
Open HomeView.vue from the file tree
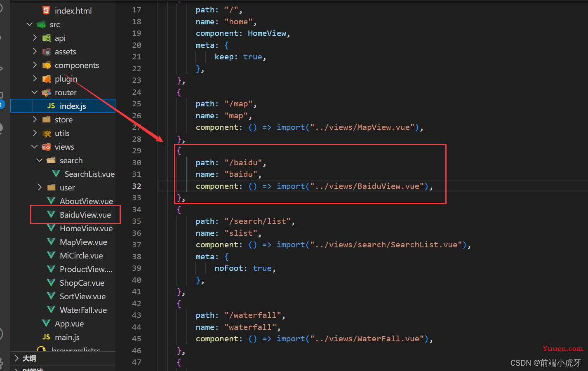coord(86,228)
